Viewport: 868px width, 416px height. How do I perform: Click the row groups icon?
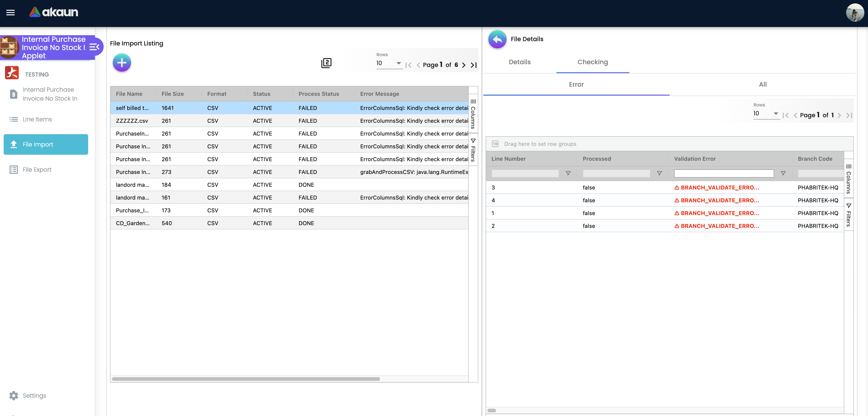tap(495, 144)
